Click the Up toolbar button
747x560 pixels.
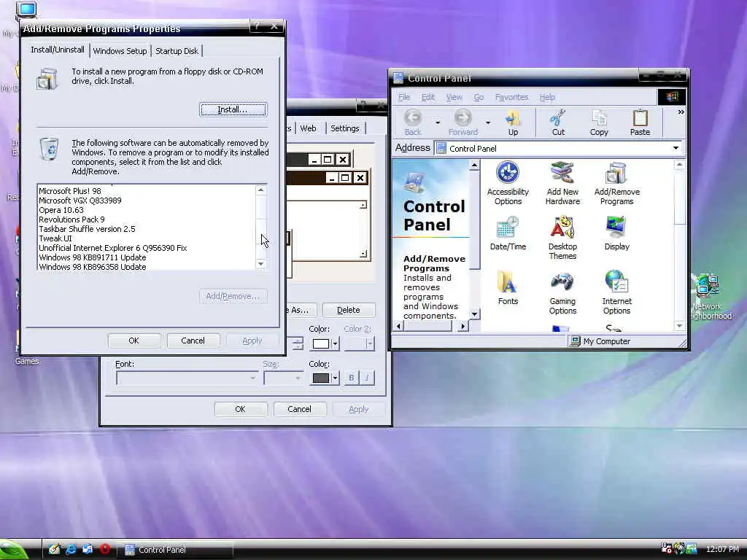[x=513, y=122]
